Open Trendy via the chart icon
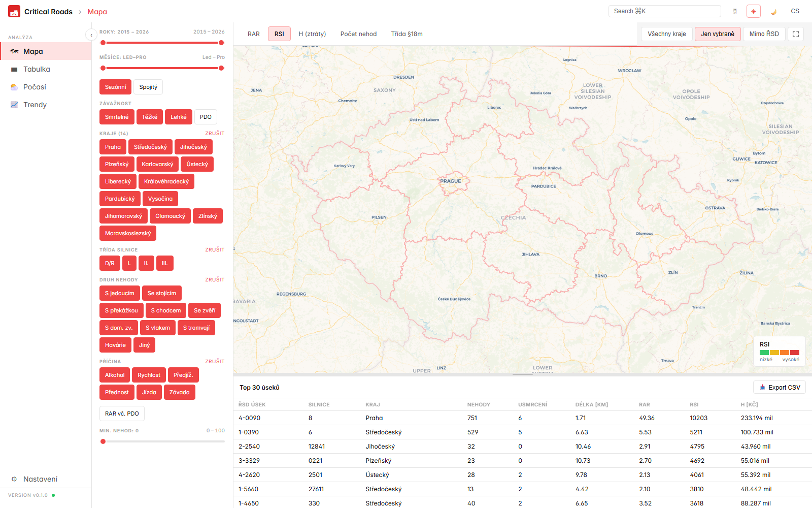 click(x=14, y=105)
